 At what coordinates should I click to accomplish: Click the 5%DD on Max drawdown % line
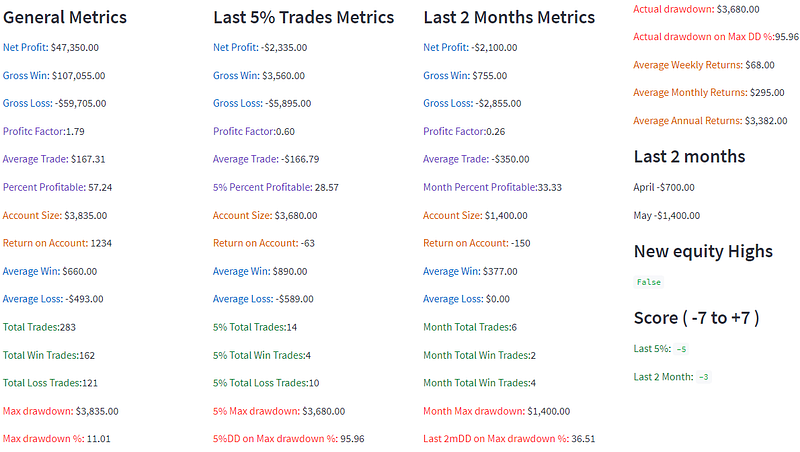[x=289, y=439]
